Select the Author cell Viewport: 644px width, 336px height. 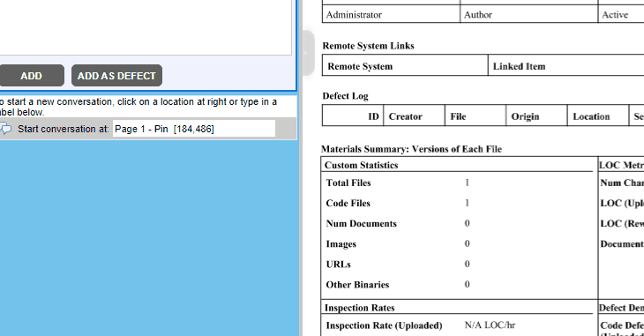529,15
